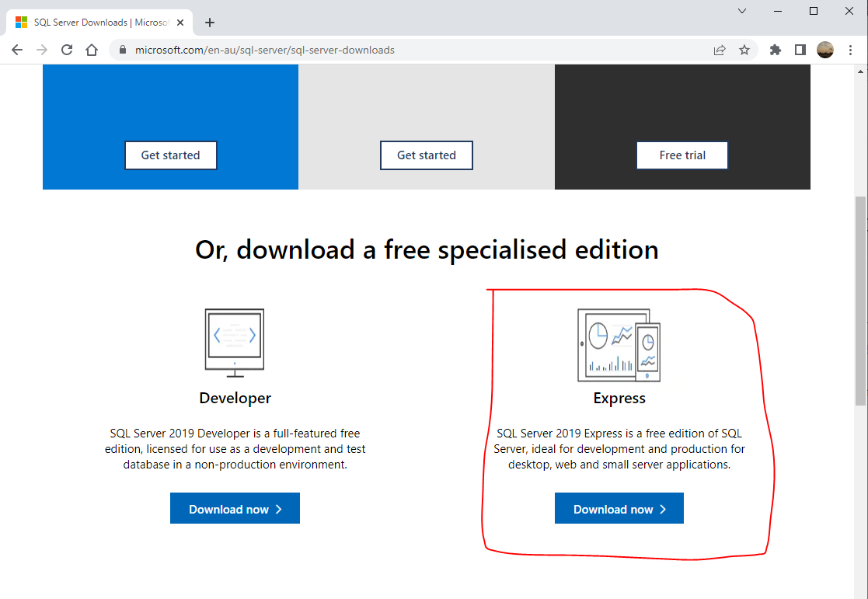Screen dimensions: 868x599
Task: Click 'Or, download a free specialised edition' heading
Action: 427,249
